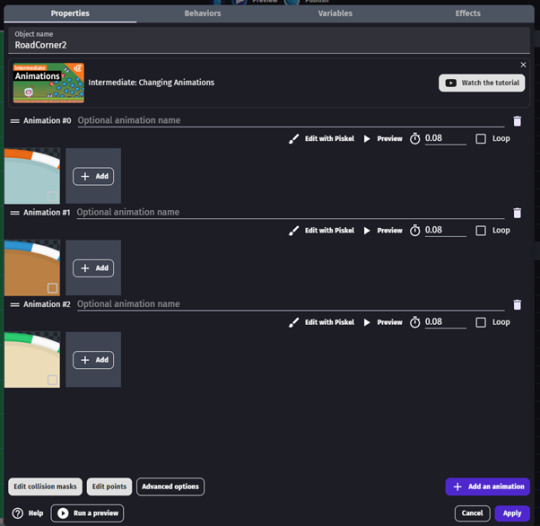Viewport: 540px width, 526px height.
Task: Click the Piskel brush icon for Animation #0
Action: coord(294,139)
